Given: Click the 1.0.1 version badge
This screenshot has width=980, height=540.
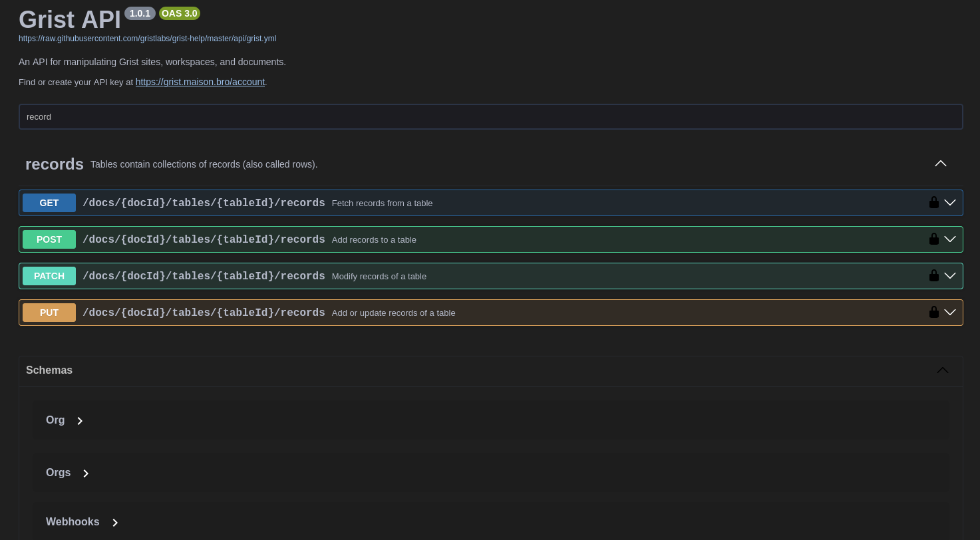Looking at the screenshot, I should point(140,13).
